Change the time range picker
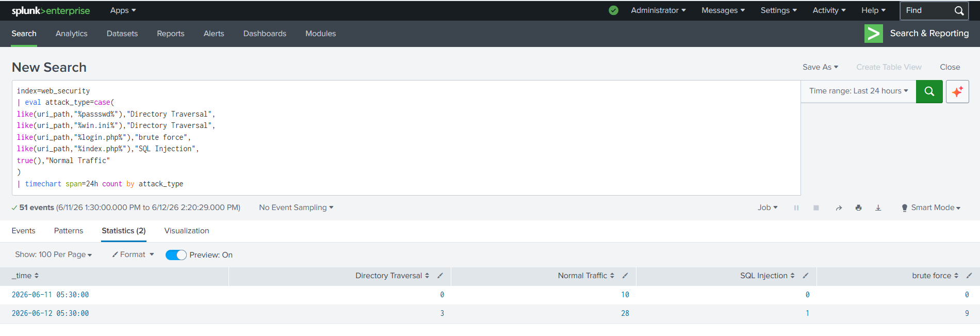Viewport: 980px width, 336px height. 858,91
